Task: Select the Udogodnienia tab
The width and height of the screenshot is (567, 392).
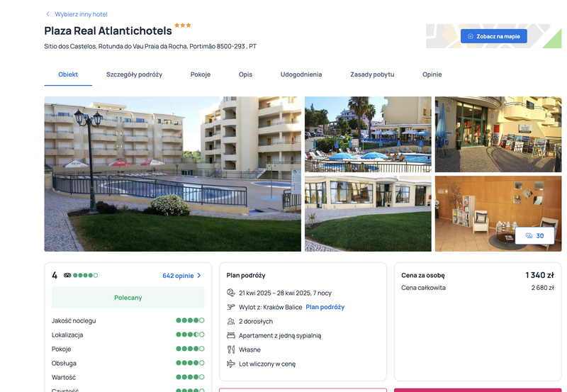Action: click(301, 74)
